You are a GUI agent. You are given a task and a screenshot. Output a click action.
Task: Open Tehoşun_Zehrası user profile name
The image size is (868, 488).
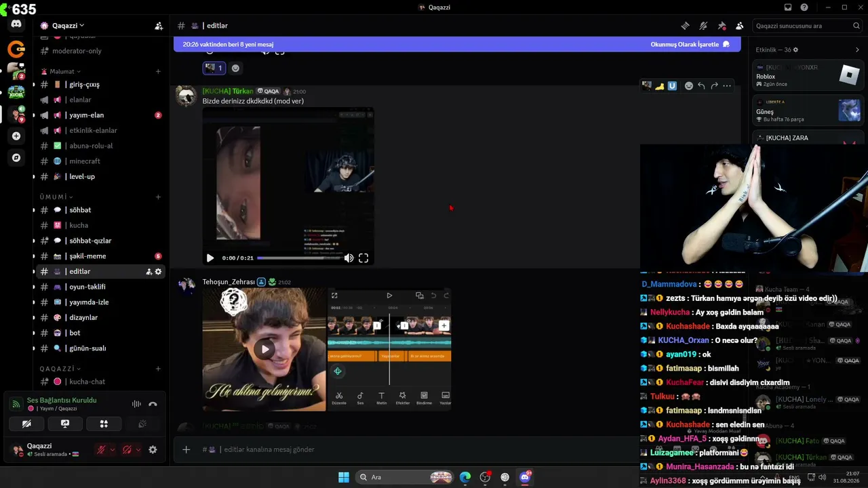tap(229, 282)
